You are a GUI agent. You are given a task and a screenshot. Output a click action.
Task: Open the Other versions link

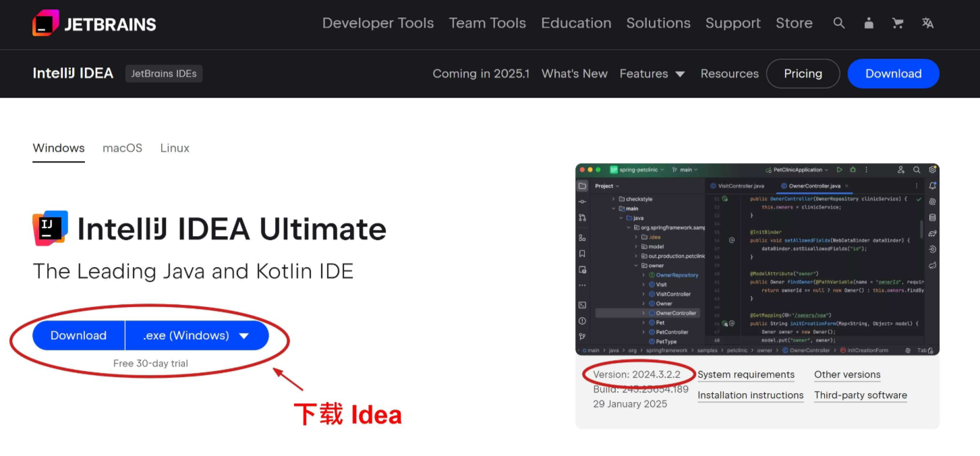point(847,374)
